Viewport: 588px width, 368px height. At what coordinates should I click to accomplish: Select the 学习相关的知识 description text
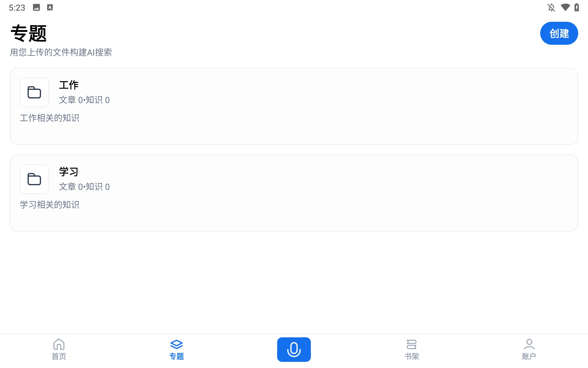click(x=50, y=205)
